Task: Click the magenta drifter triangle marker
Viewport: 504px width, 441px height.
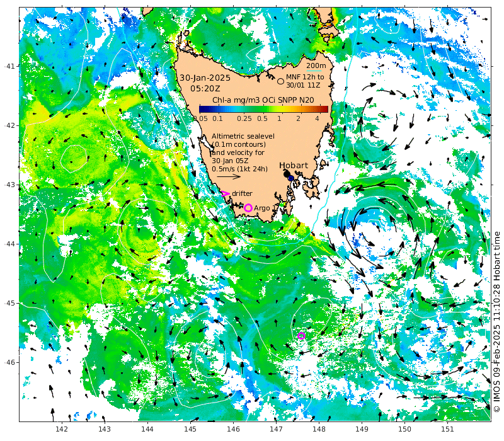Action: pyautogui.click(x=226, y=193)
